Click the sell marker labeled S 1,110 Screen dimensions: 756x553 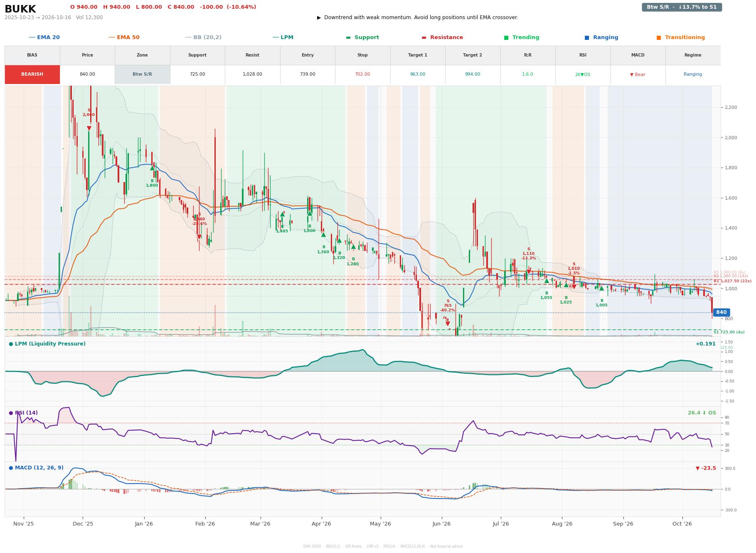point(529,272)
